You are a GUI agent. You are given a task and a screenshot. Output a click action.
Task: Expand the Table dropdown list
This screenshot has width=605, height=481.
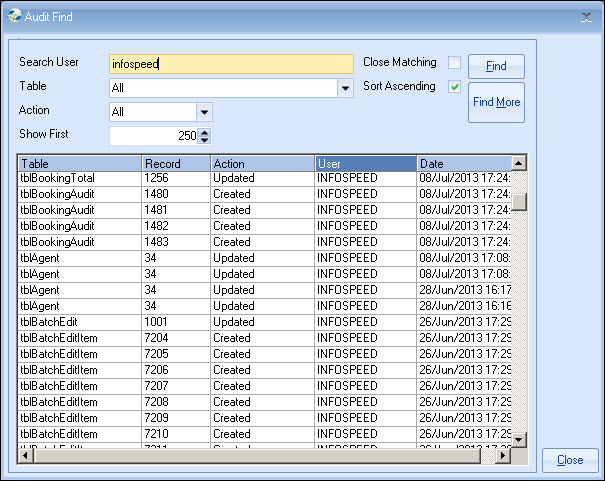(x=346, y=88)
